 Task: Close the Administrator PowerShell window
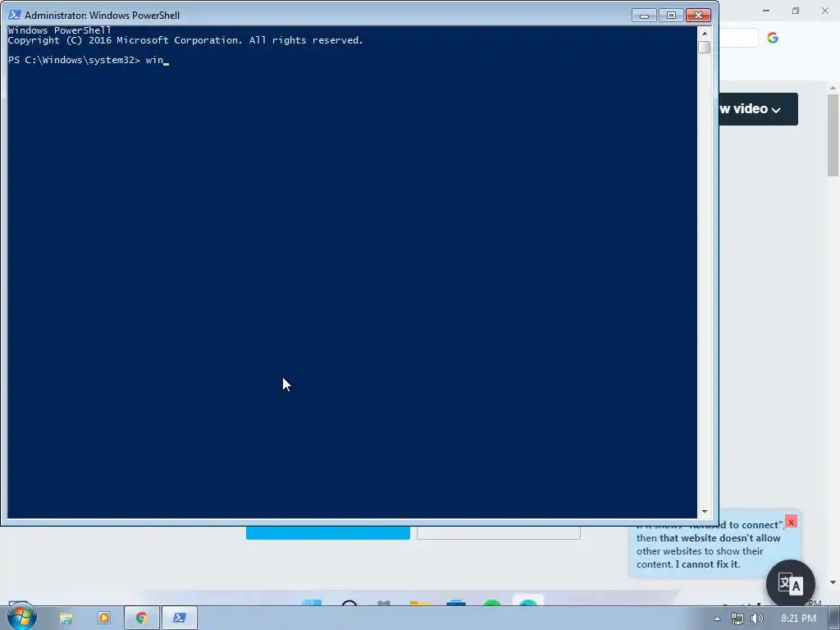[699, 16]
